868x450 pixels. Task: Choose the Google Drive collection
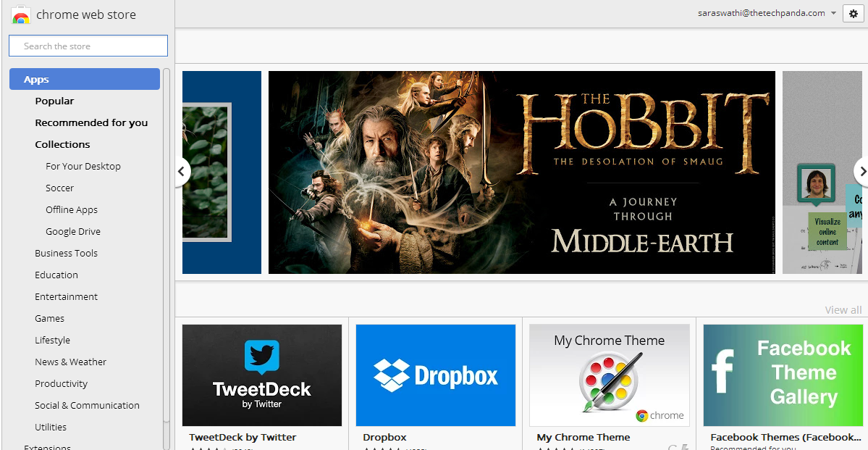(73, 231)
